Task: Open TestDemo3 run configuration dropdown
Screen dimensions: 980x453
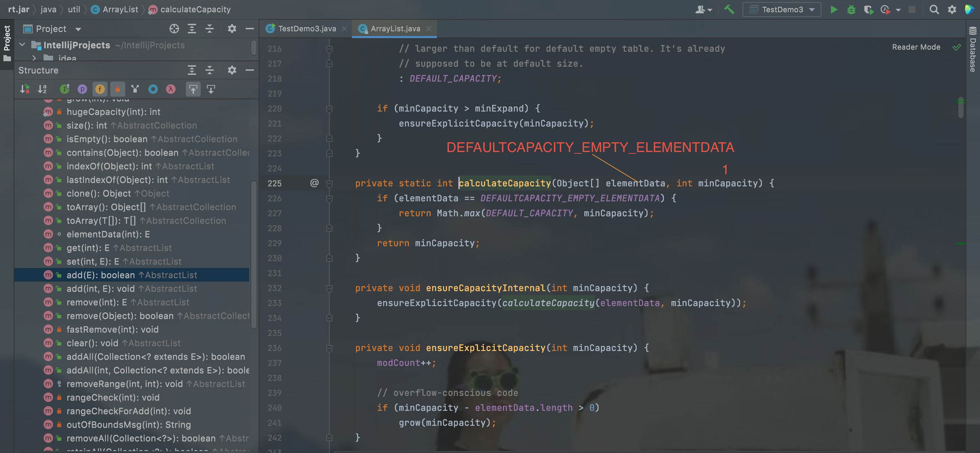Action: [782, 10]
